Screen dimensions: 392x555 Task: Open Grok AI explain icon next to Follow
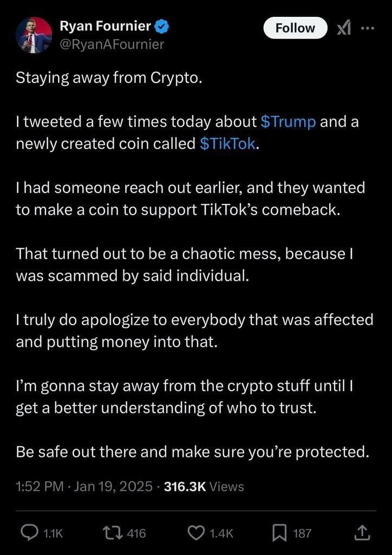click(344, 28)
